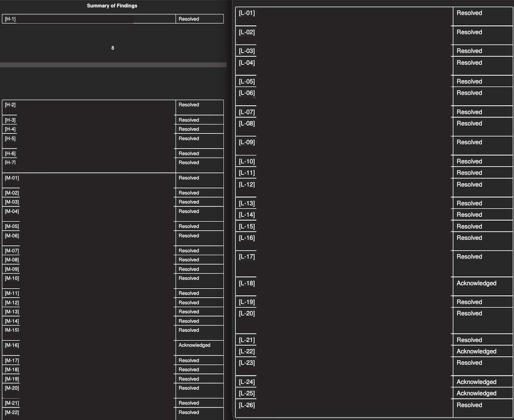Screen dimensions: 514x420
Task: Select the [L-05] label
Action: (x=247, y=81)
